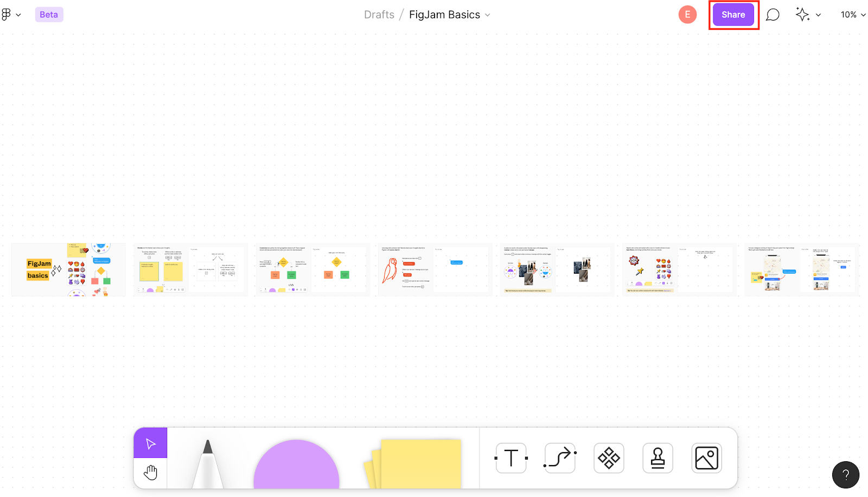
Task: Open the comments speech bubble
Action: pos(773,15)
